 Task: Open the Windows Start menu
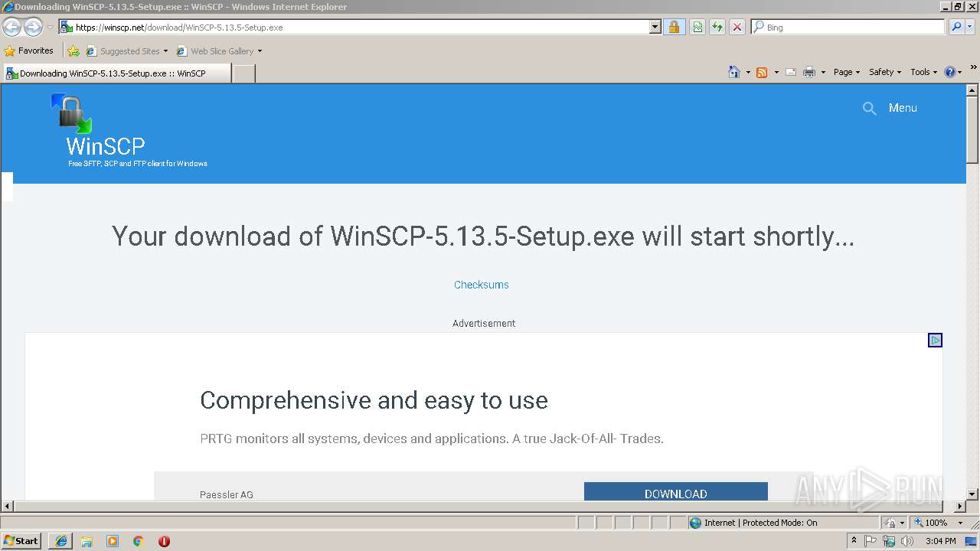(21, 541)
